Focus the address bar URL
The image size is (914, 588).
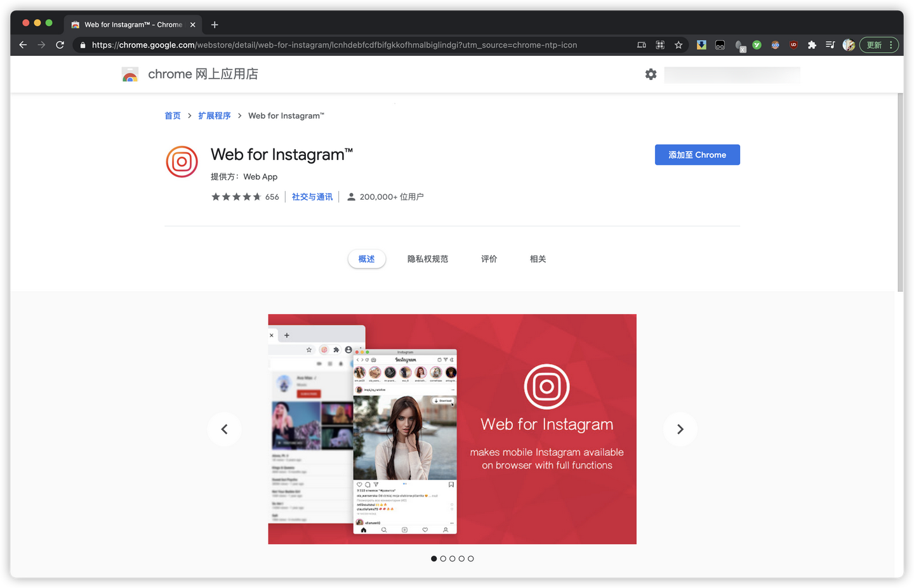point(317,44)
